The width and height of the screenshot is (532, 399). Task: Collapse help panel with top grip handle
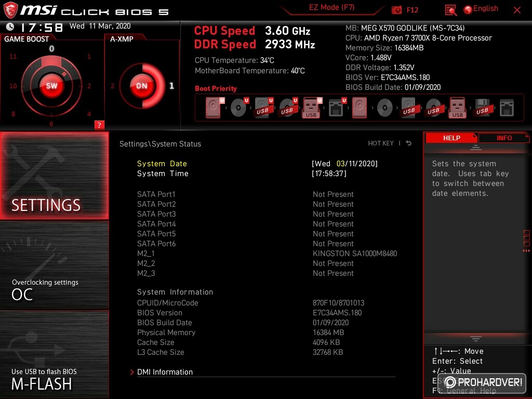click(476, 148)
